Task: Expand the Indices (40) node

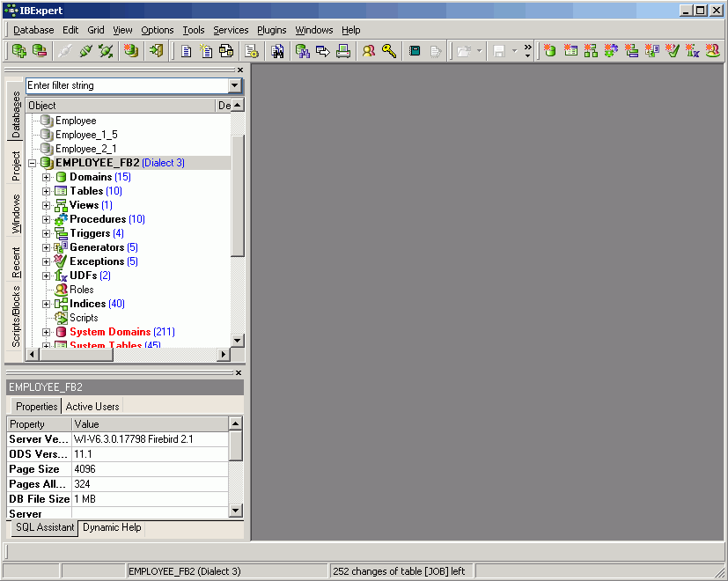Action: click(x=46, y=305)
